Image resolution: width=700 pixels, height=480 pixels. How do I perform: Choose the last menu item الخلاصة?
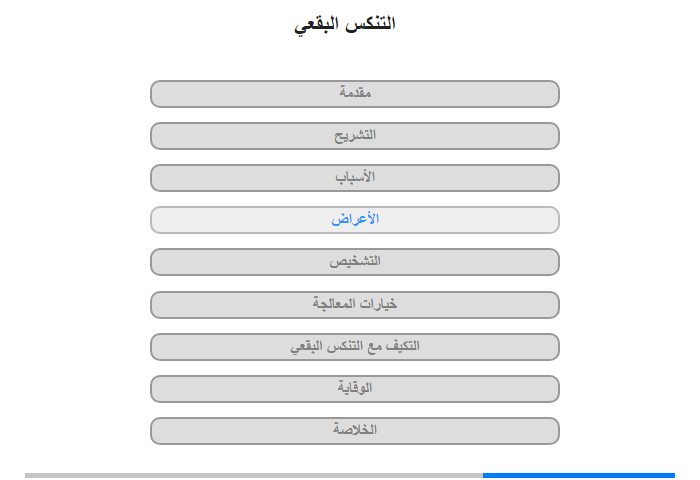click(x=354, y=430)
